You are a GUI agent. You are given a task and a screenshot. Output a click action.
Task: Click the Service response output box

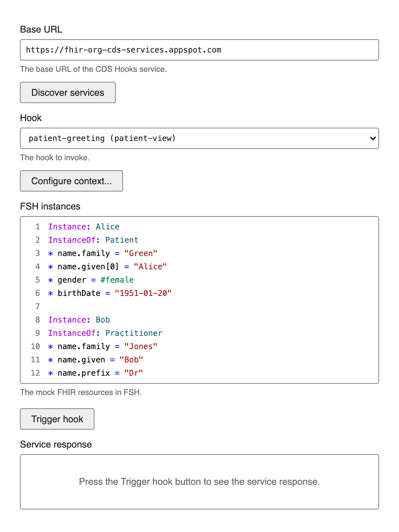[199, 481]
